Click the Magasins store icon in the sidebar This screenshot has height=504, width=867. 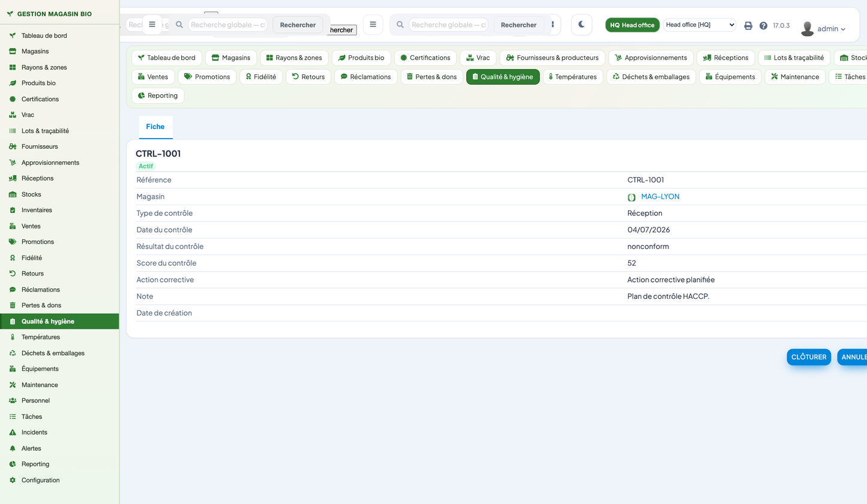pos(12,52)
